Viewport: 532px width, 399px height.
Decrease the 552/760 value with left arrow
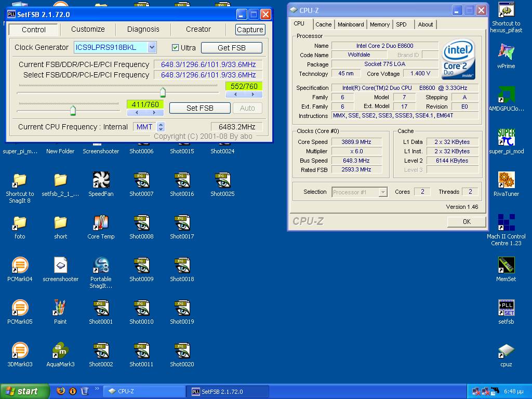pyautogui.click(x=235, y=95)
